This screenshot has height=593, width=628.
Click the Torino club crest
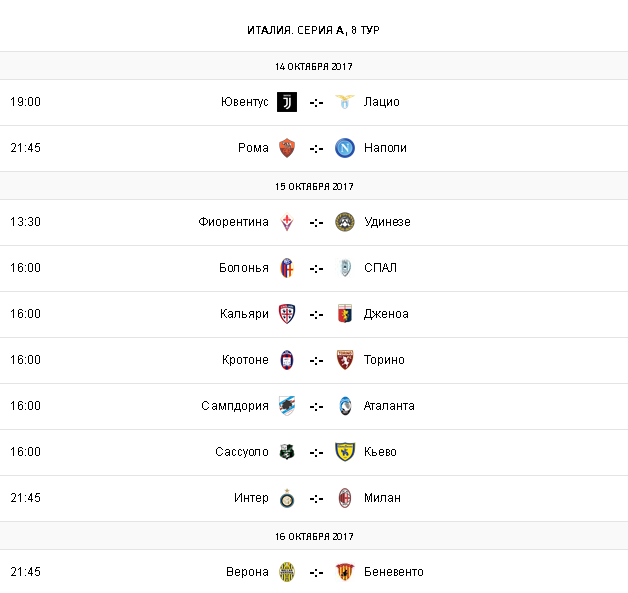coord(345,360)
